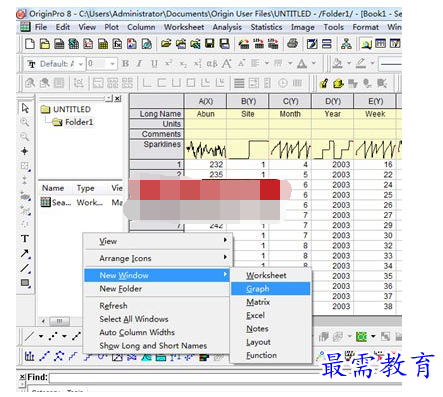443x397 pixels.
Task: Click the Print icon in toolbar
Action: (292, 44)
